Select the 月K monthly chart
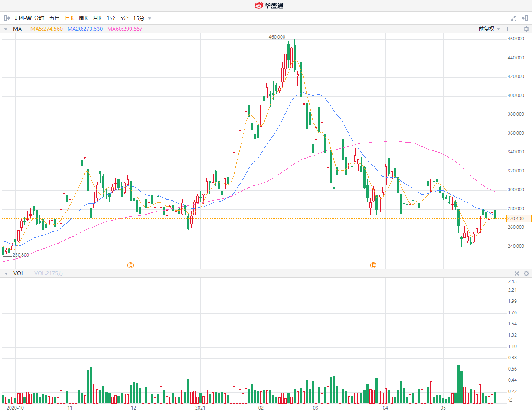 coord(97,18)
